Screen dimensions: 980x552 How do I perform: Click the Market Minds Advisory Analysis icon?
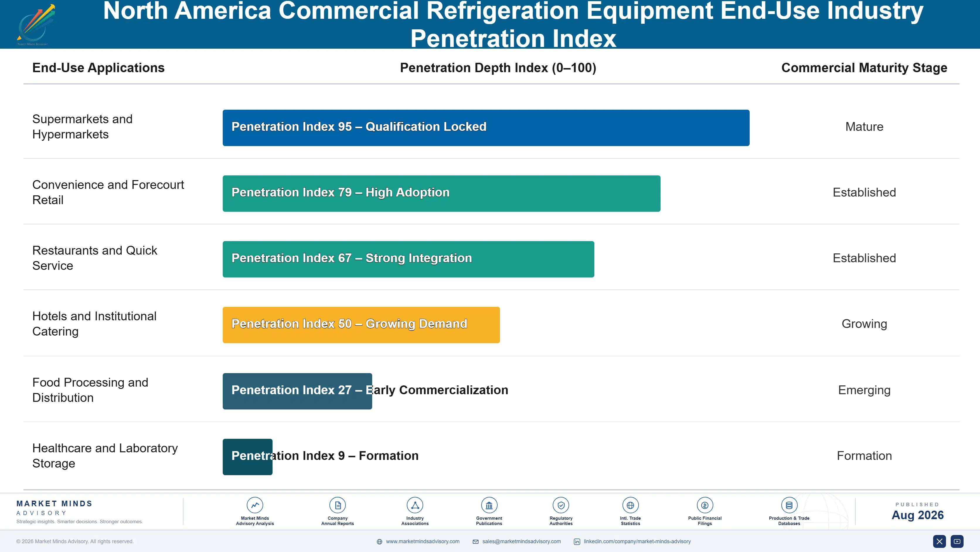click(255, 505)
